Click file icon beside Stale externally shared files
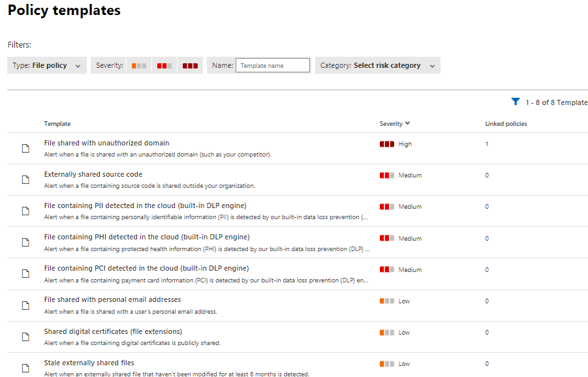 26,368
